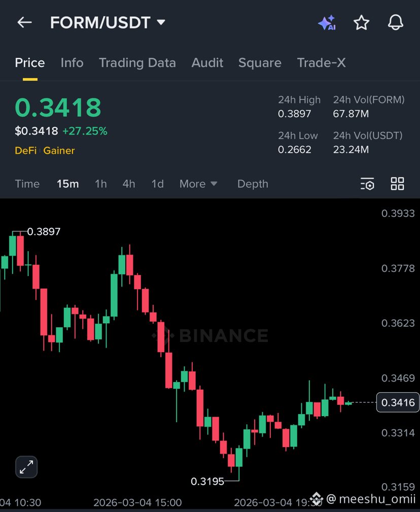
Task: Open the Audit tab
Action: coord(207,63)
